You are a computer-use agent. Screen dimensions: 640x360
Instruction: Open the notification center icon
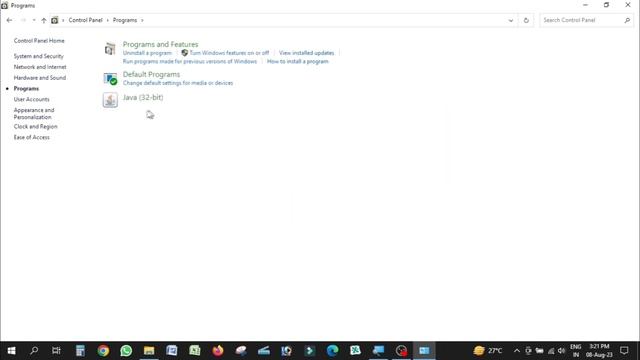(x=624, y=351)
